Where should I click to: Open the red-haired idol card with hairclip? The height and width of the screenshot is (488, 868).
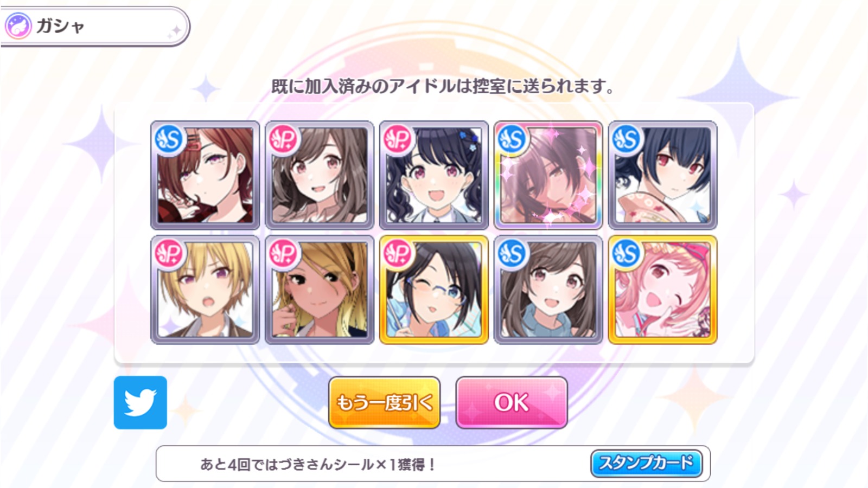point(205,175)
